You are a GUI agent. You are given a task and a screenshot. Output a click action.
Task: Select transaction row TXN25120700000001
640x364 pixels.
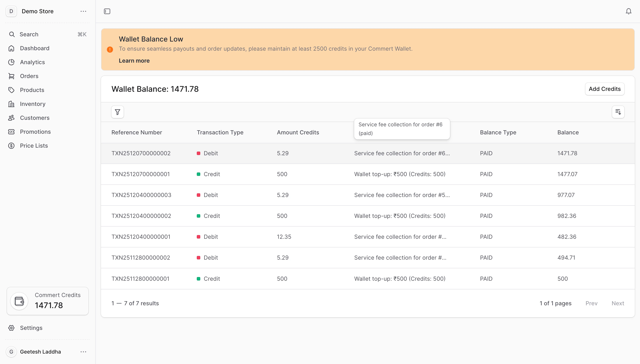pyautogui.click(x=141, y=174)
